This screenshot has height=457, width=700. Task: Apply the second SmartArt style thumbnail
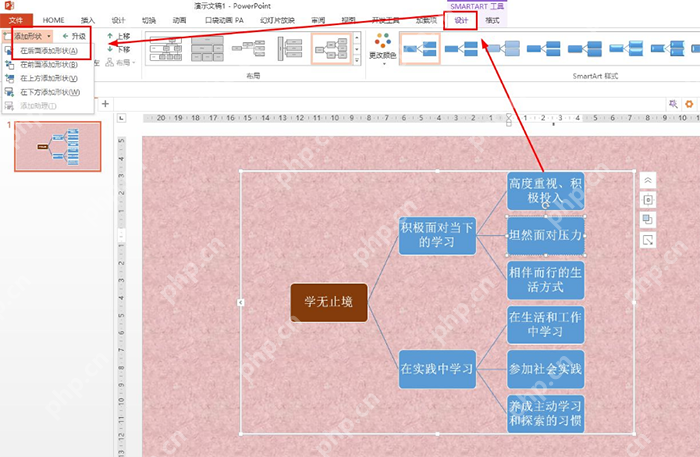(x=461, y=48)
